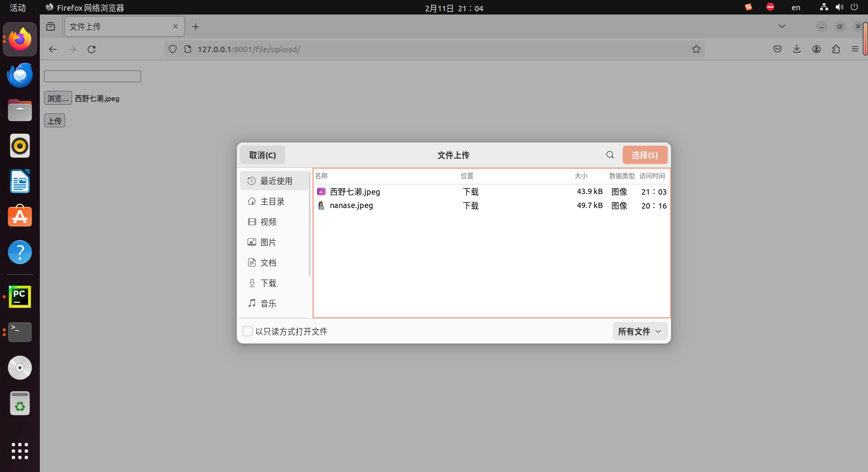This screenshot has height=472, width=868.
Task: Confirm with the 选择(S) button
Action: click(x=644, y=155)
